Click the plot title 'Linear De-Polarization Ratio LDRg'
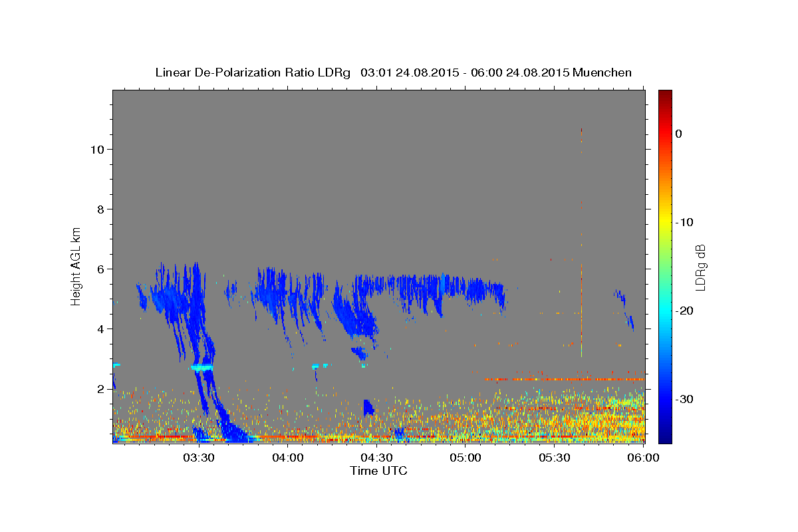Image resolution: width=798 pixels, height=532 pixels. (x=252, y=72)
